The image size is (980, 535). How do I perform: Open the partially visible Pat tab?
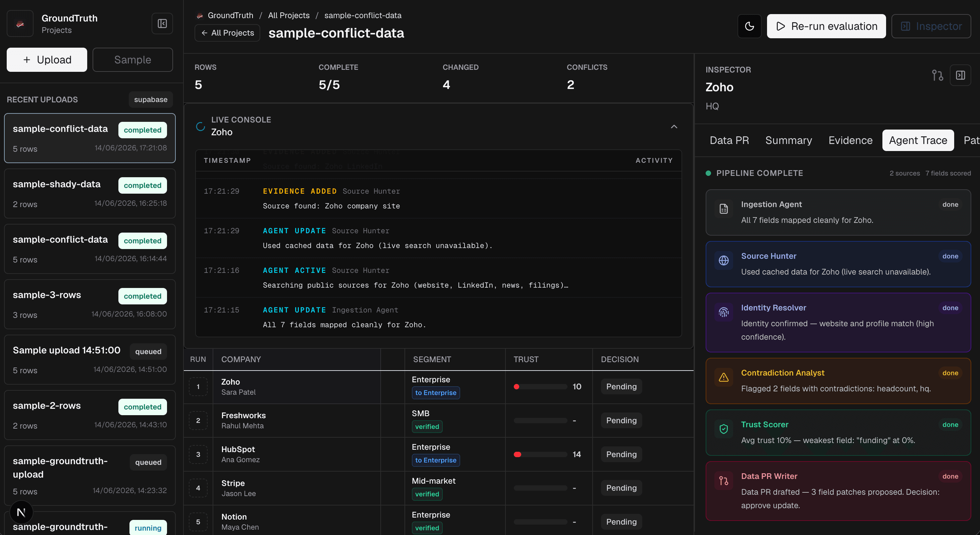[971, 141]
